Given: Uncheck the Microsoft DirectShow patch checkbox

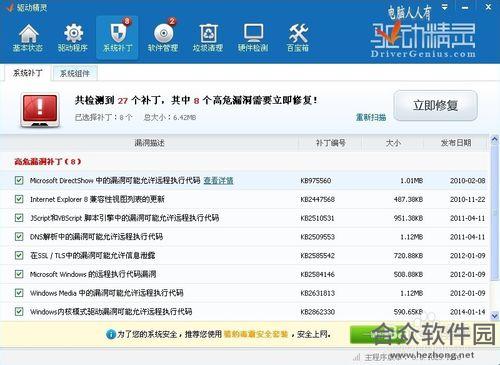Looking at the screenshot, I should tap(19, 181).
